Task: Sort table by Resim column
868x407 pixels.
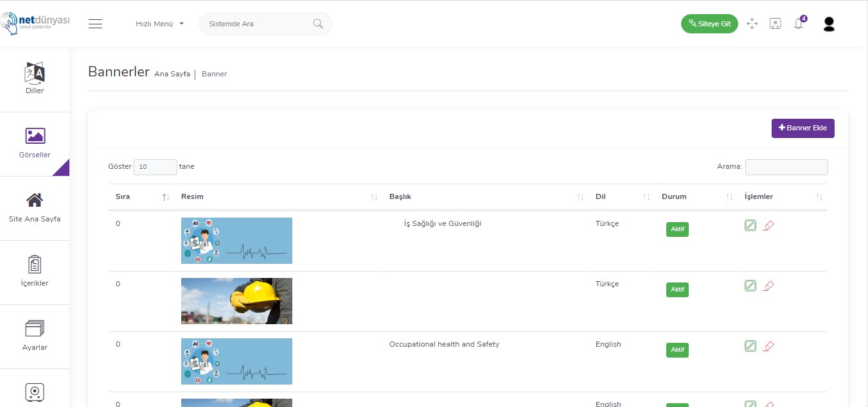Action: coord(278,196)
